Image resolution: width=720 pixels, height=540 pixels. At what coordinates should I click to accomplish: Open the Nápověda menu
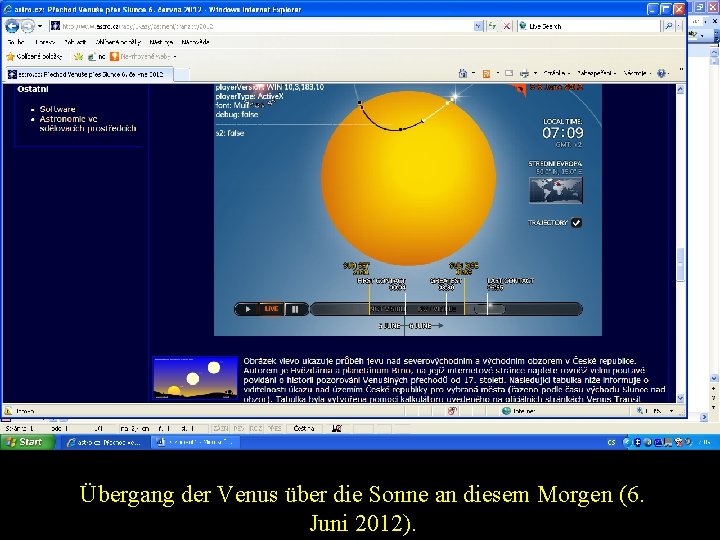point(196,42)
